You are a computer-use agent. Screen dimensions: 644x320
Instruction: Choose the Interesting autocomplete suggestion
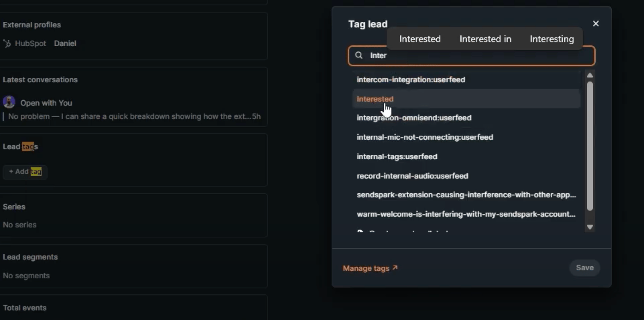tap(552, 39)
